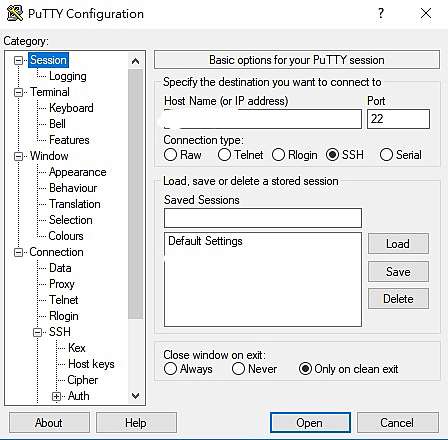Click the category tree scroll-down arrow

pyautogui.click(x=135, y=396)
